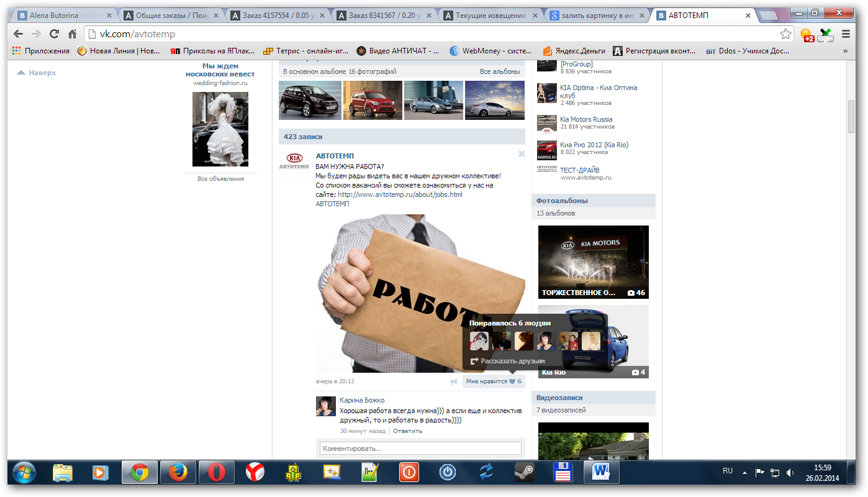The height and width of the screenshot is (497, 868).
Task: Open Microsoft Word from the taskbar
Action: pyautogui.click(x=602, y=473)
